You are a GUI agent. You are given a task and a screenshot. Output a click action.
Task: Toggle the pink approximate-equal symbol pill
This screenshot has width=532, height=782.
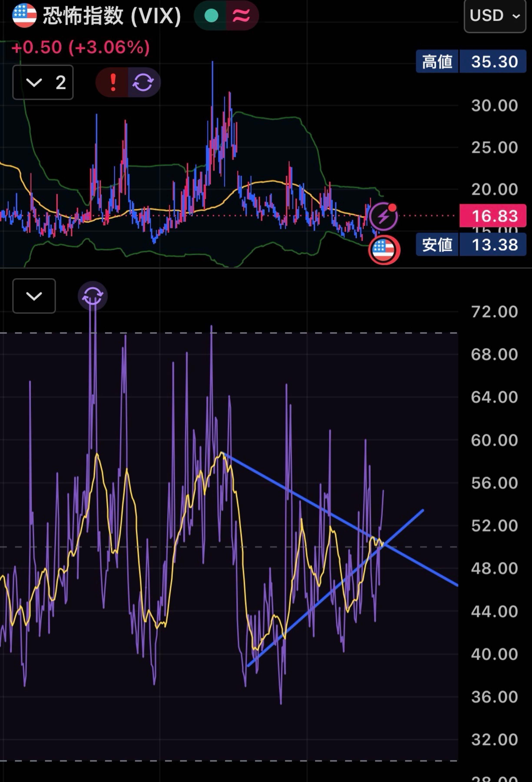click(x=242, y=15)
